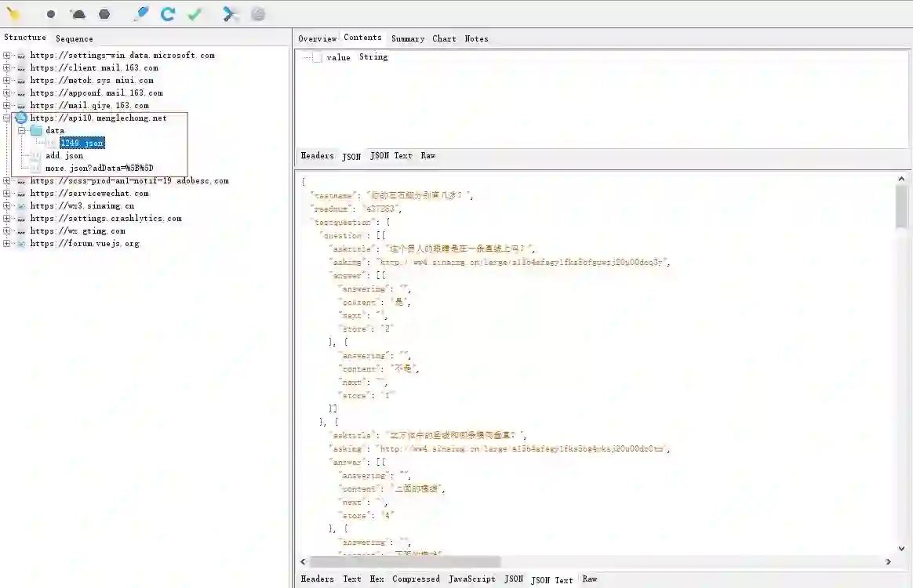Click the node icon left of value String
The height and width of the screenshot is (588, 913).
(318, 57)
